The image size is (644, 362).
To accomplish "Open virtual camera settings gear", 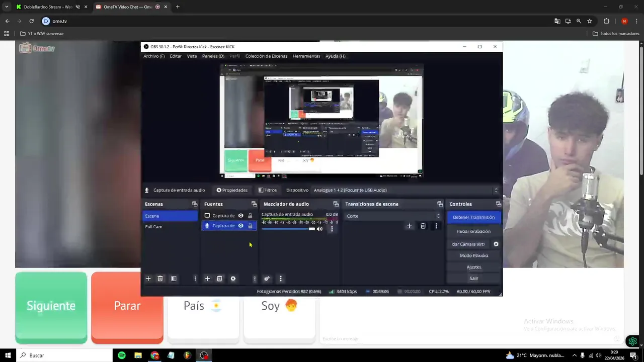I will [496, 244].
